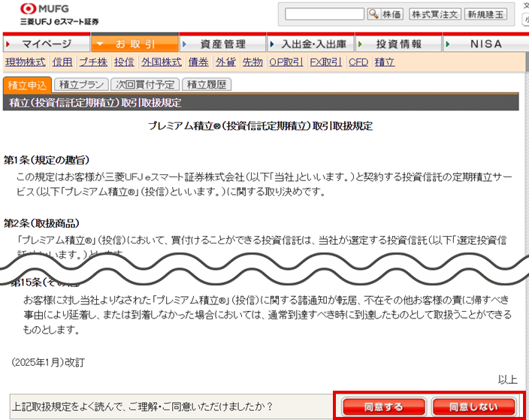Image resolution: width=529 pixels, height=420 pixels.
Task: Open the 積立履歴 tab
Action: pyautogui.click(x=206, y=85)
